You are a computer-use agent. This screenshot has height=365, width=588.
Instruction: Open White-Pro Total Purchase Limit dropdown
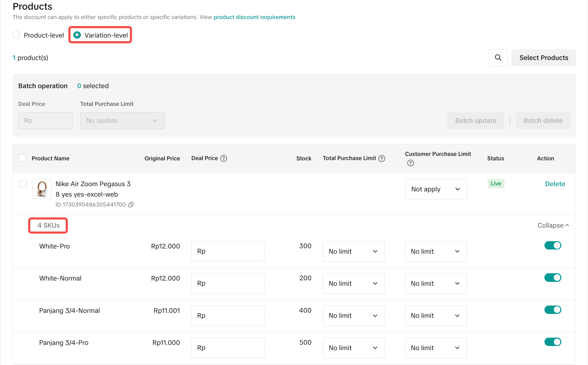(353, 251)
